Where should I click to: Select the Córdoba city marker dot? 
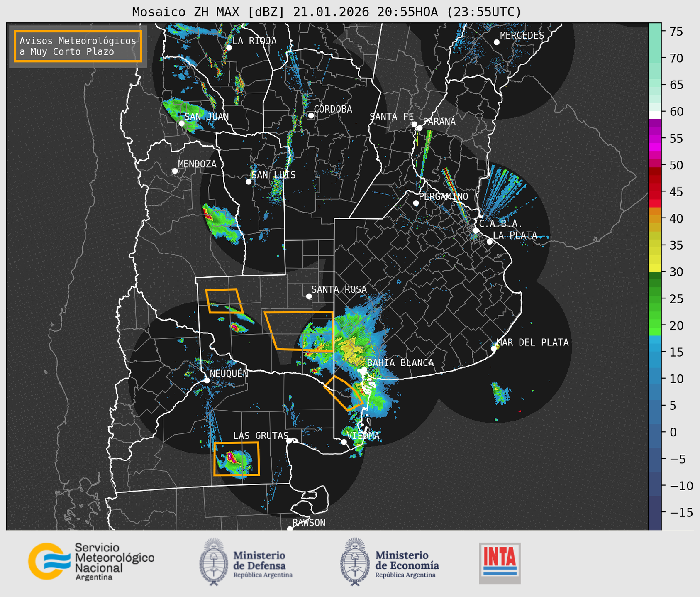tap(311, 115)
